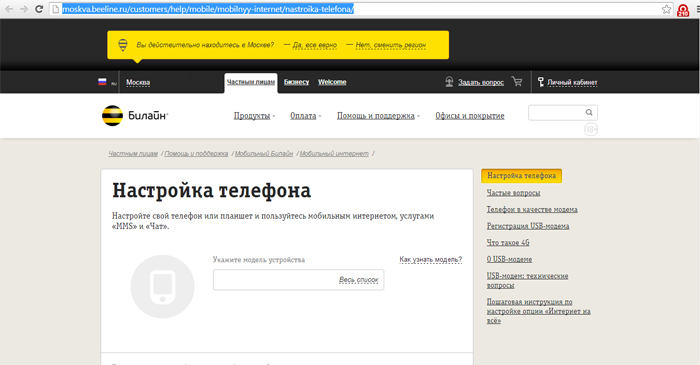700x365 pixels.
Task: Click the 18+ age badge
Action: [x=591, y=129]
